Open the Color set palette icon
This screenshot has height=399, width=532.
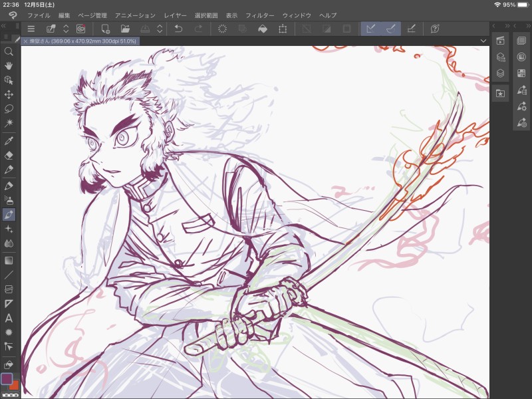521,73
